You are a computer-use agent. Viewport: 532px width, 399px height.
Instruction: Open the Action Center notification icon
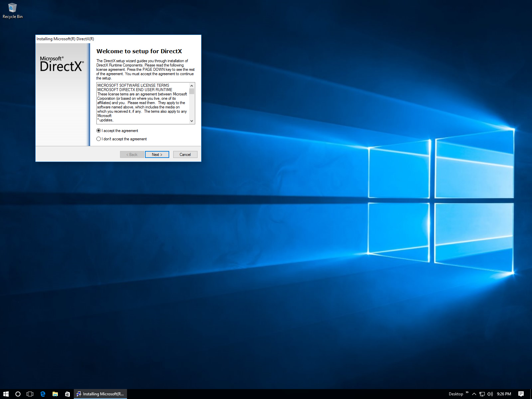tap(521, 394)
